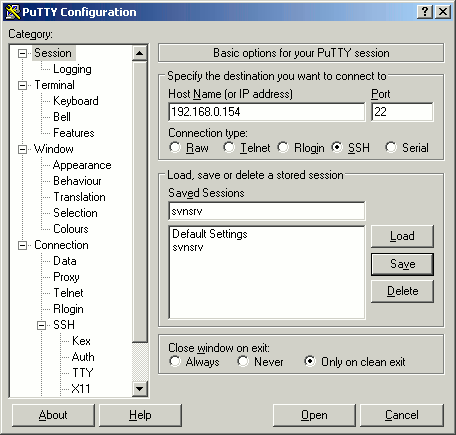The width and height of the screenshot is (456, 435).
Task: Open the Colours category
Action: 71,229
